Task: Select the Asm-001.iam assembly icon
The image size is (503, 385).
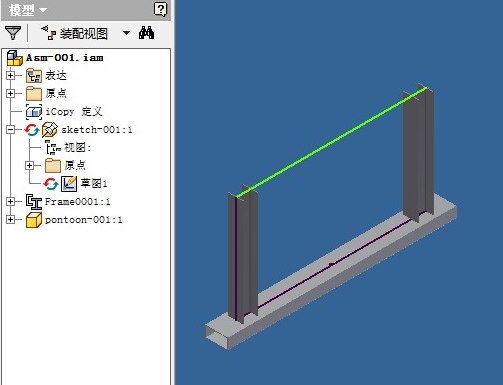Action: pyautogui.click(x=15, y=58)
